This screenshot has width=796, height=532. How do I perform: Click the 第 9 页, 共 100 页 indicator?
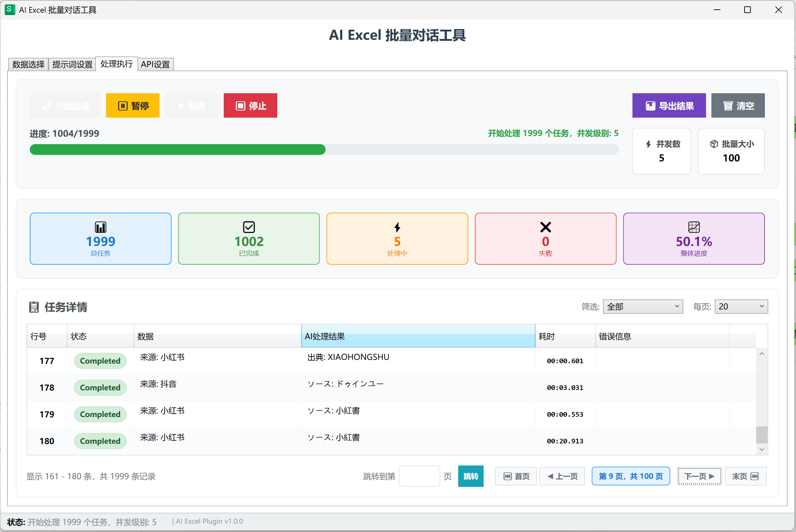click(631, 476)
